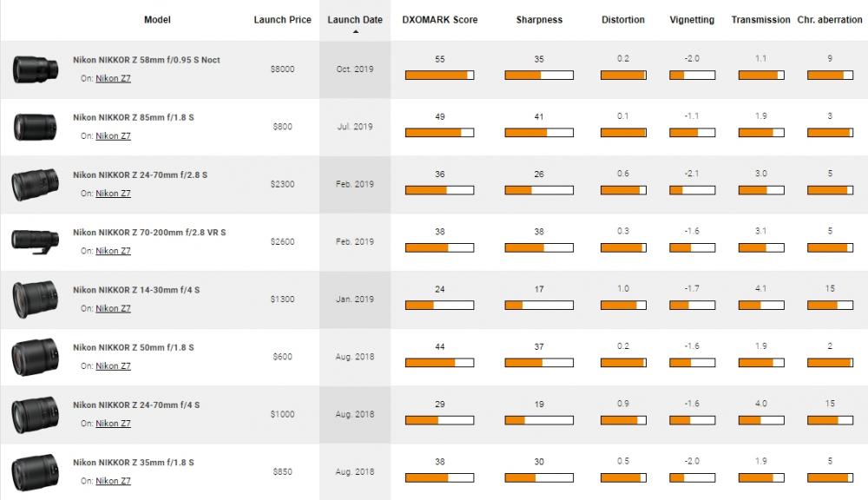Click the $1000 launch price cell
Viewport: 868px width, 500px height.
click(x=282, y=415)
